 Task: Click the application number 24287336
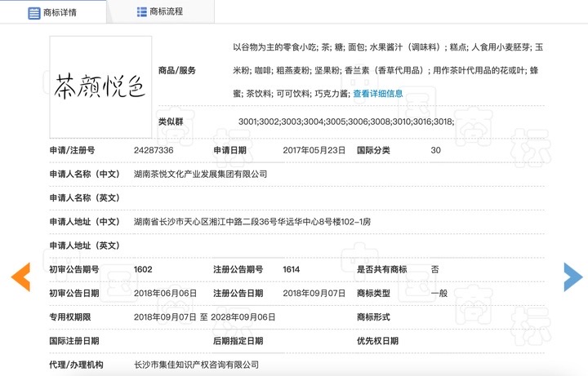pyautogui.click(x=154, y=151)
